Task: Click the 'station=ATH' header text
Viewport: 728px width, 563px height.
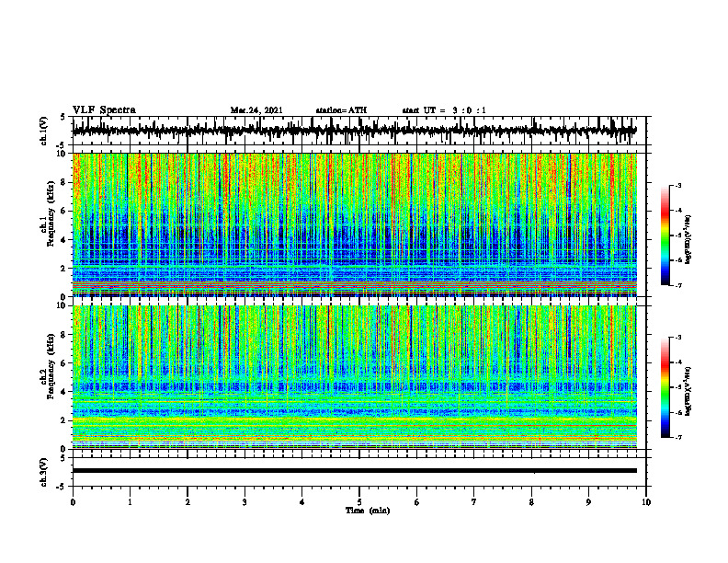Action: (x=341, y=110)
